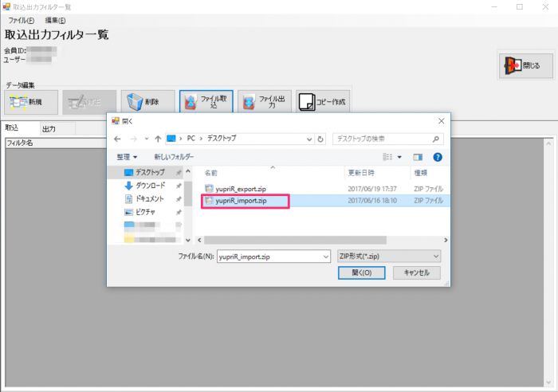Select yupriR_export.zip in file list
This screenshot has width=558, height=392.
pos(240,188)
